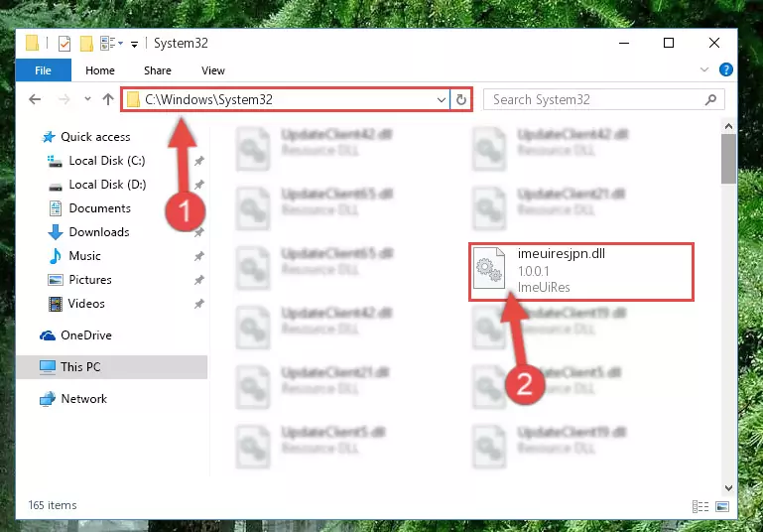The height and width of the screenshot is (532, 763).
Task: Click the search magnifier icon
Action: (x=710, y=100)
